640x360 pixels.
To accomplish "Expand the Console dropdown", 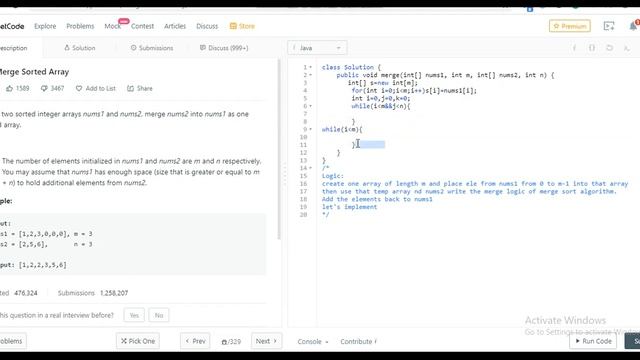I will click(x=313, y=341).
